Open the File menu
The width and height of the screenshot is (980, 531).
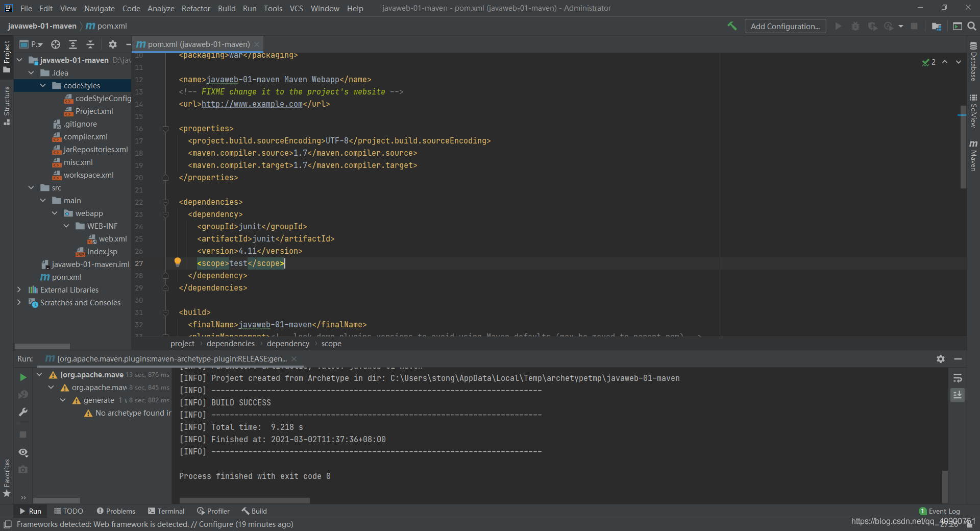pyautogui.click(x=26, y=8)
